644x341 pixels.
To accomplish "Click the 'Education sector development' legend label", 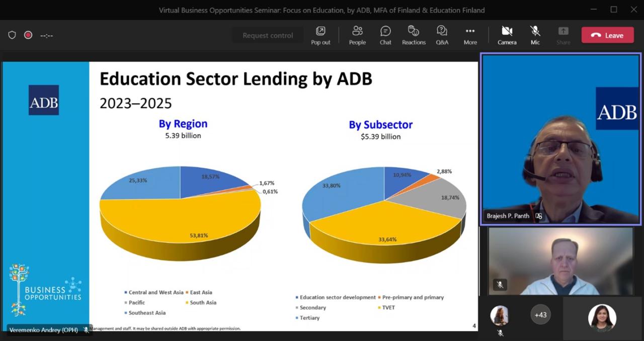I will click(338, 297).
